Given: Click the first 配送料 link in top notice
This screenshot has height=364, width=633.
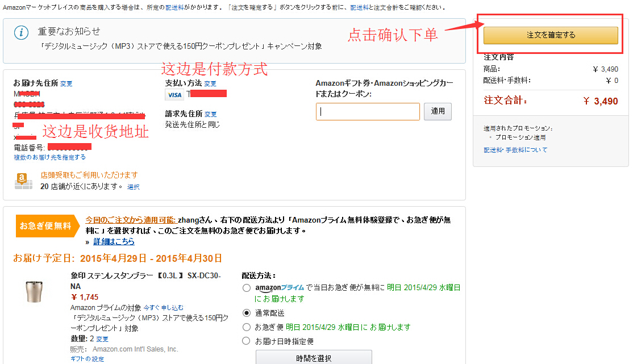Looking at the screenshot, I should tap(175, 8).
